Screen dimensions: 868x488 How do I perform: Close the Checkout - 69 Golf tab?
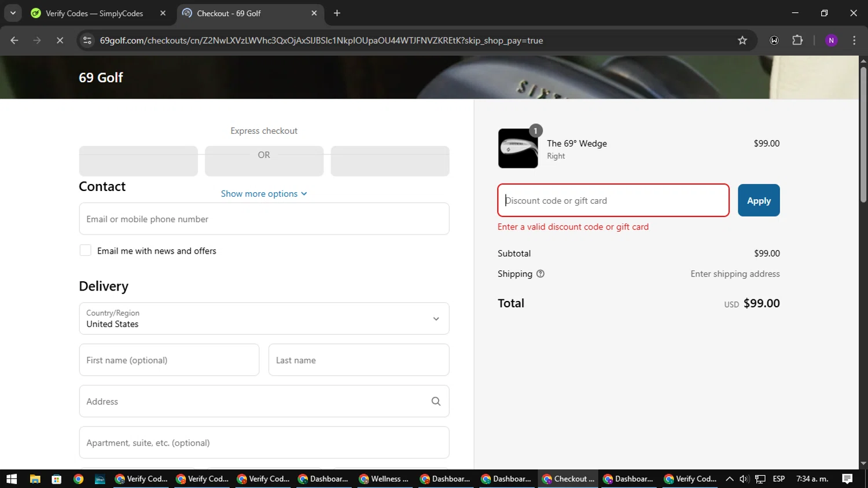[314, 13]
